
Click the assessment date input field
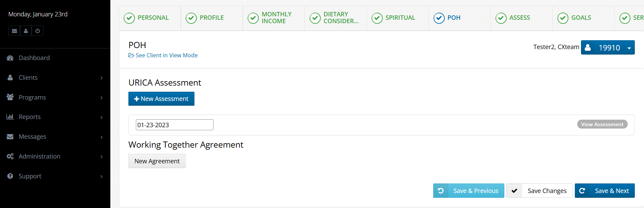coord(174,125)
